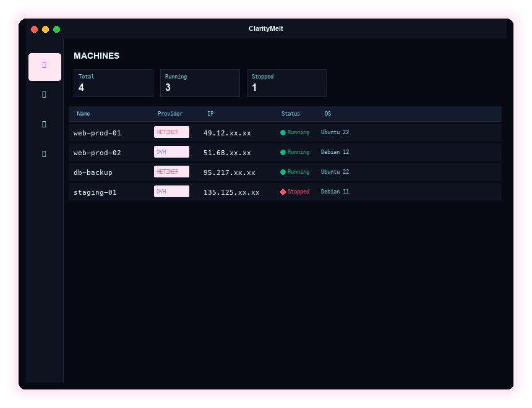Click Debian 11 in the staging-01 row
The image size is (532, 408).
tap(335, 191)
